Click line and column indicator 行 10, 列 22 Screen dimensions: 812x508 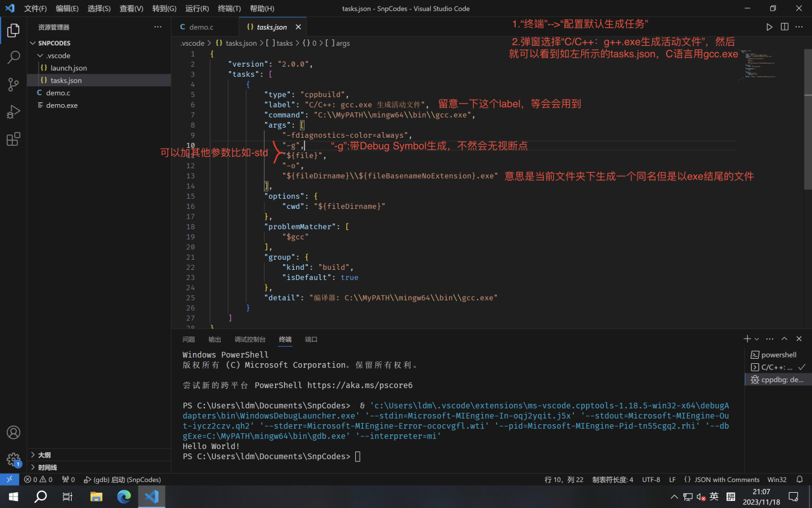(564, 479)
